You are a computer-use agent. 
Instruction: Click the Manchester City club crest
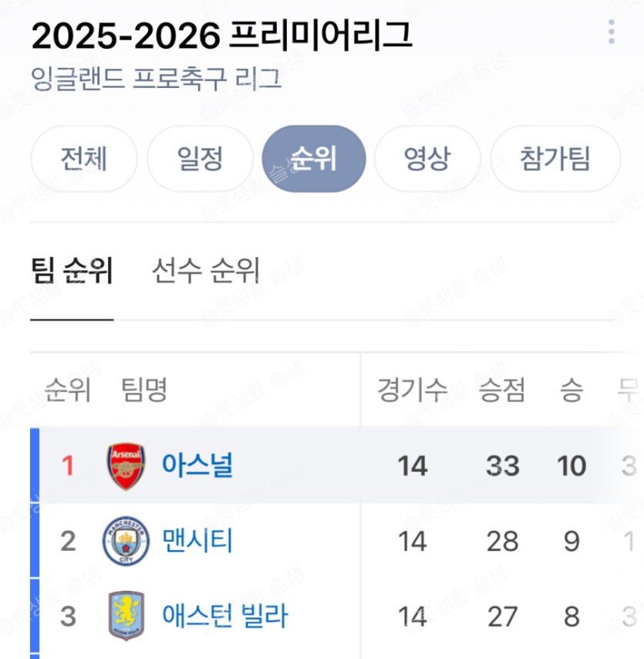[x=126, y=542]
